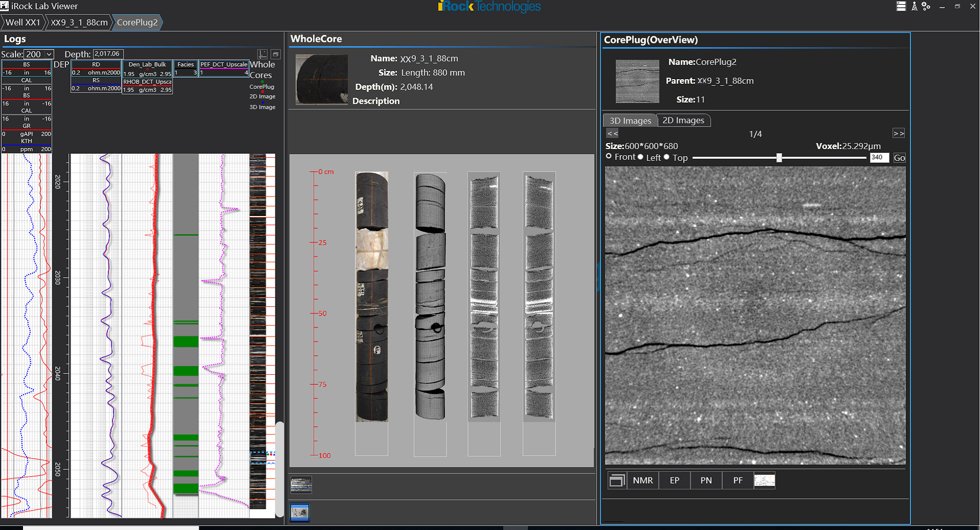Click the CorePlug CT slice image

click(755, 316)
